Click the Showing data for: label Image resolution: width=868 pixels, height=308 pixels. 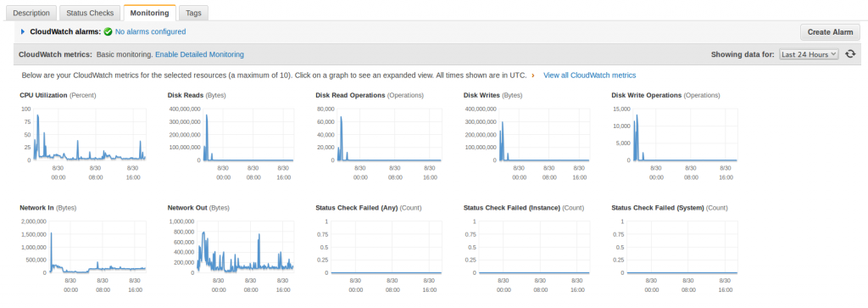coord(743,54)
